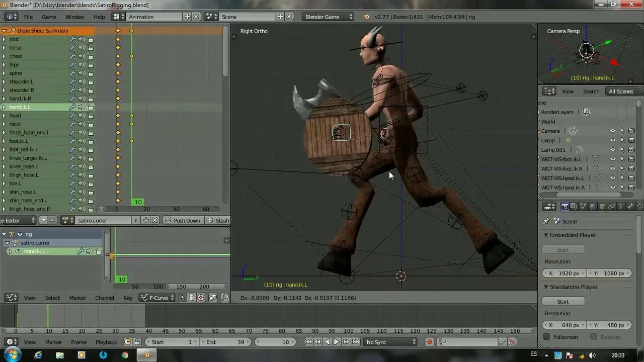Click the Render properties tab icon

pyautogui.click(x=565, y=207)
